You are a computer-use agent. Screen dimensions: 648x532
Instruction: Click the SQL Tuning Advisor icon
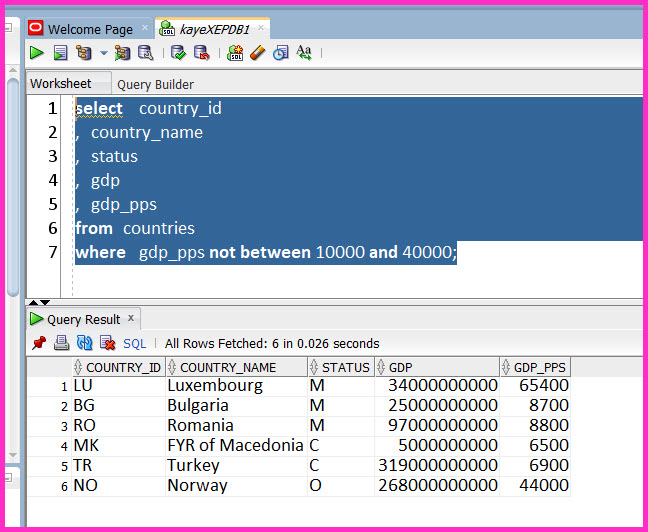click(x=145, y=53)
